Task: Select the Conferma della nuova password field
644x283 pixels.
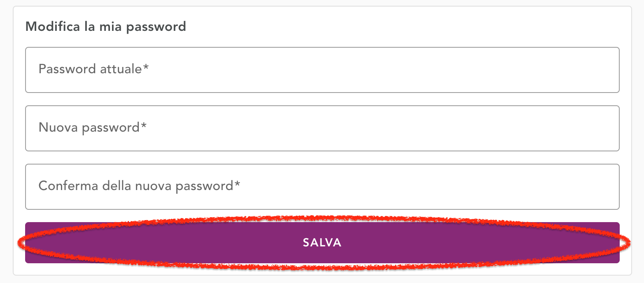Action: click(x=322, y=187)
